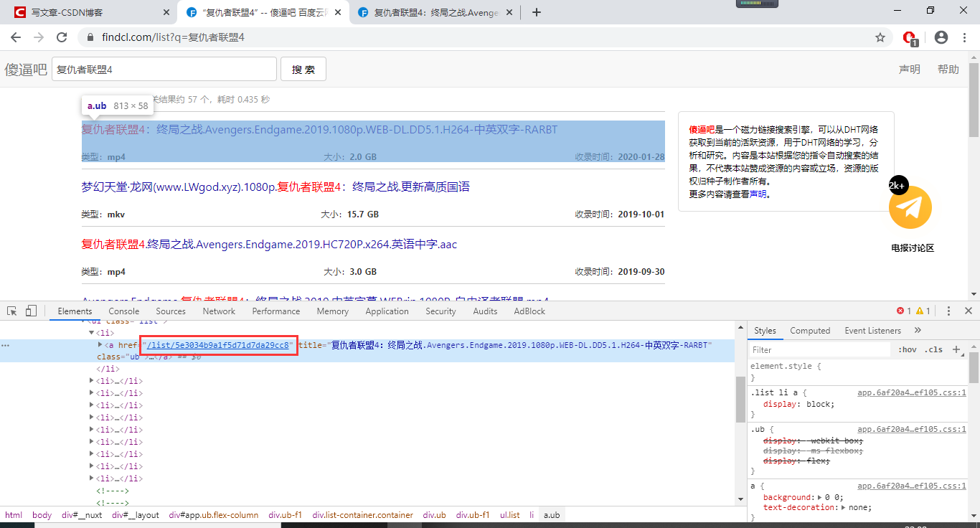Open the red extension icon with badge 1
The image size is (980, 528).
910,38
